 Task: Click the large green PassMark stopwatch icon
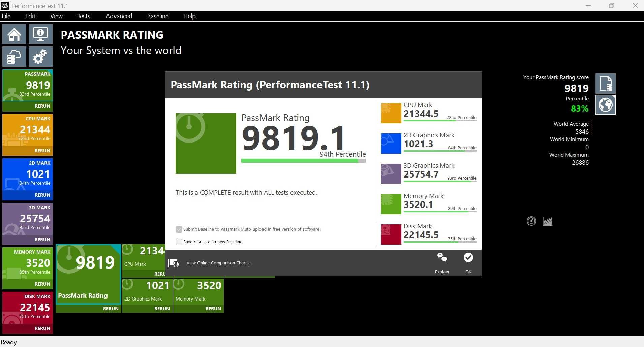(206, 144)
